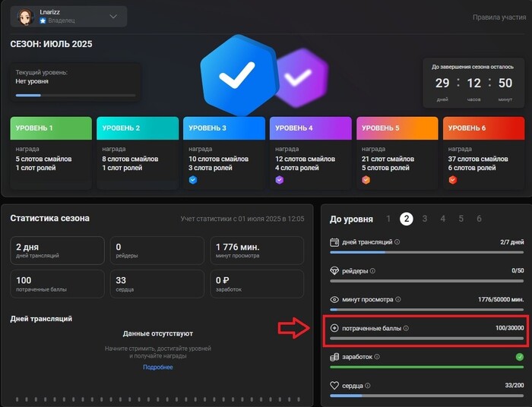Switch to level 6 in До уровня

tap(479, 219)
